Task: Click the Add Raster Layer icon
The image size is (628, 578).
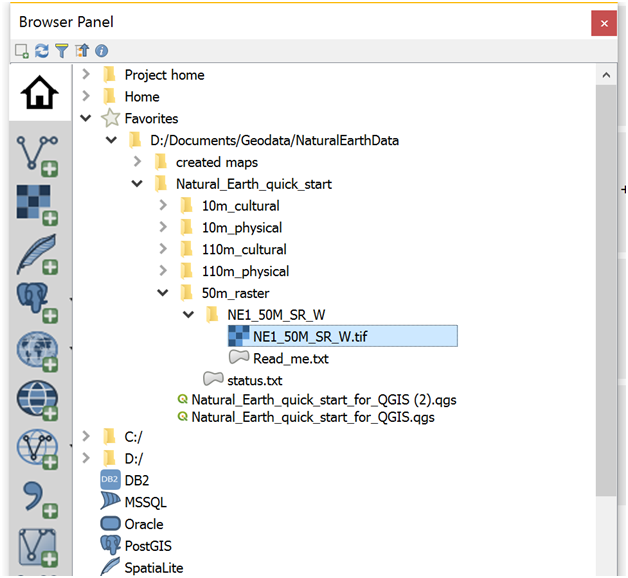Action: click(x=37, y=204)
